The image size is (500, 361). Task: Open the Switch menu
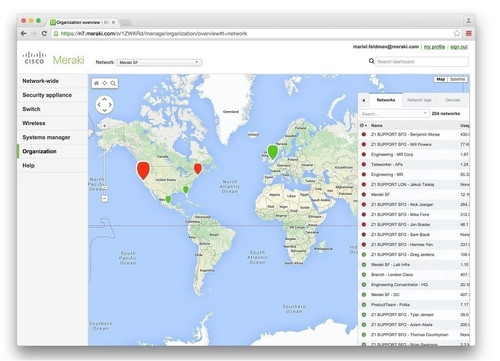click(x=52, y=109)
